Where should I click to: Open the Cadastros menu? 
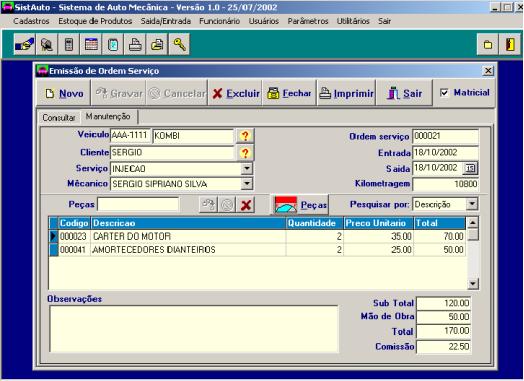pos(31,21)
